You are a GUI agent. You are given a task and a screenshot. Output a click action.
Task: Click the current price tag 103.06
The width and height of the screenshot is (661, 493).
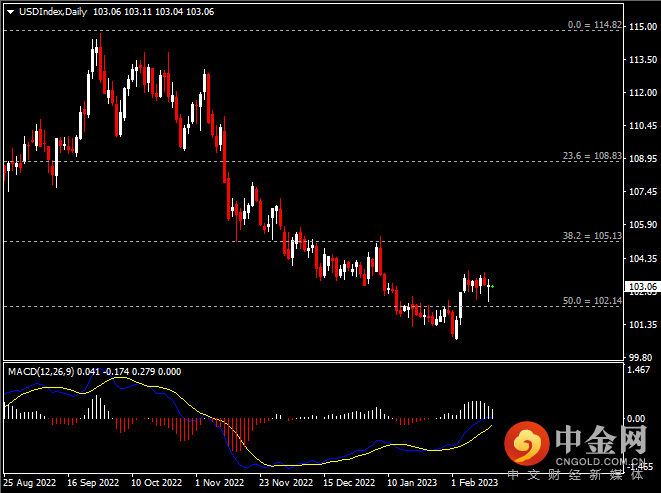[640, 286]
